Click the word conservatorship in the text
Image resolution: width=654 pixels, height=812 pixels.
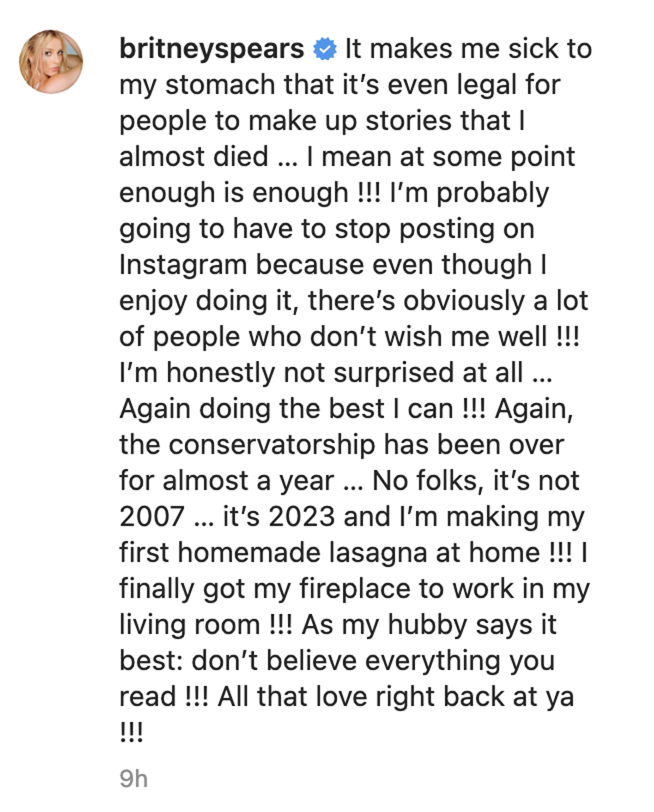[271, 445]
